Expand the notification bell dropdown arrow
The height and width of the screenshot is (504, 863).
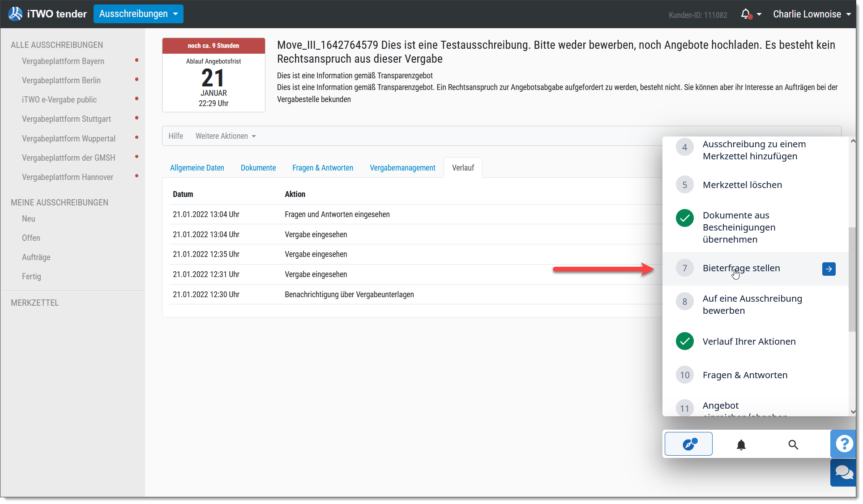click(x=759, y=14)
